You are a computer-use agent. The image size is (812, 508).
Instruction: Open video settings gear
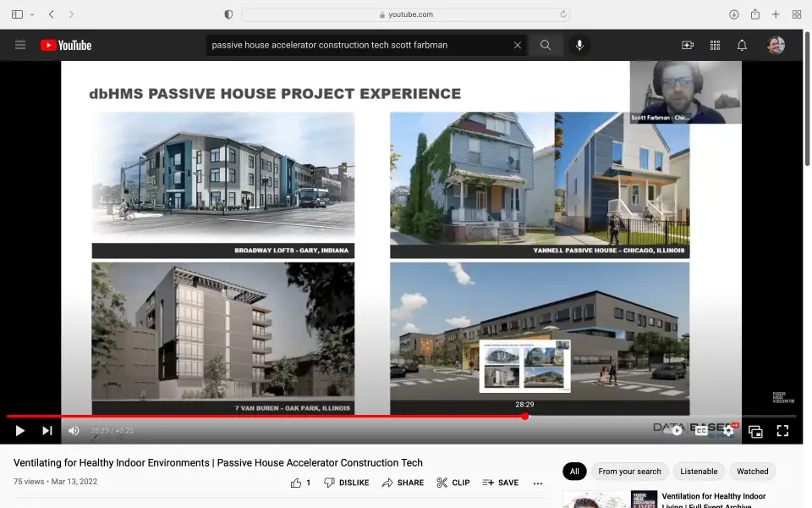[728, 431]
